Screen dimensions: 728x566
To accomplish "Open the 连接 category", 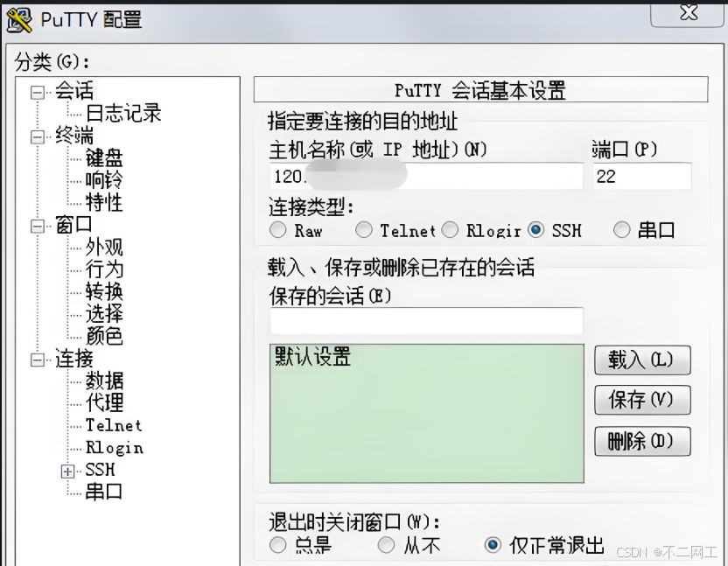I will pos(74,358).
